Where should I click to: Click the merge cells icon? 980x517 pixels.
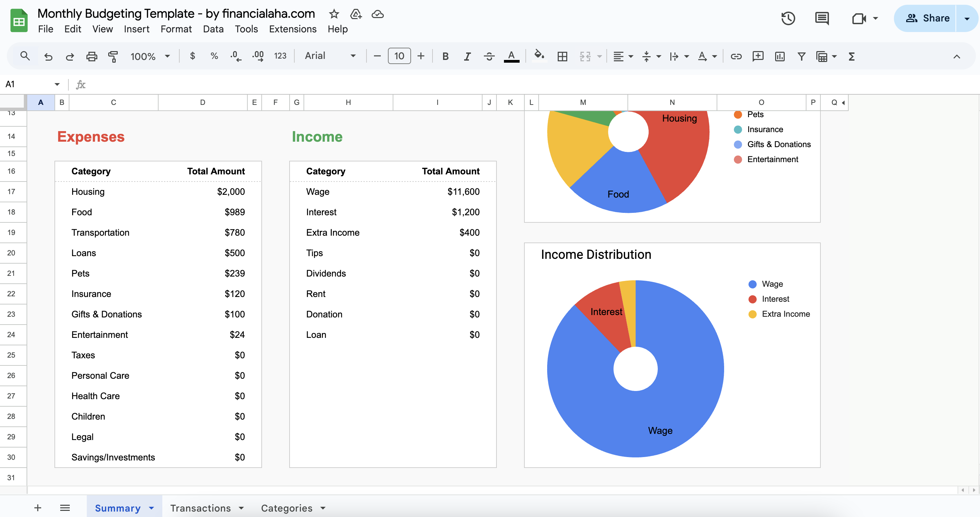pos(585,56)
